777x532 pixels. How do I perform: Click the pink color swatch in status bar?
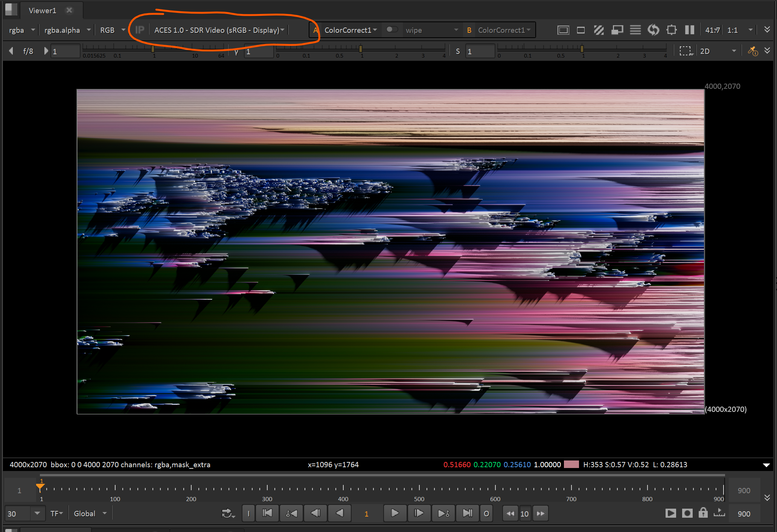pos(572,464)
